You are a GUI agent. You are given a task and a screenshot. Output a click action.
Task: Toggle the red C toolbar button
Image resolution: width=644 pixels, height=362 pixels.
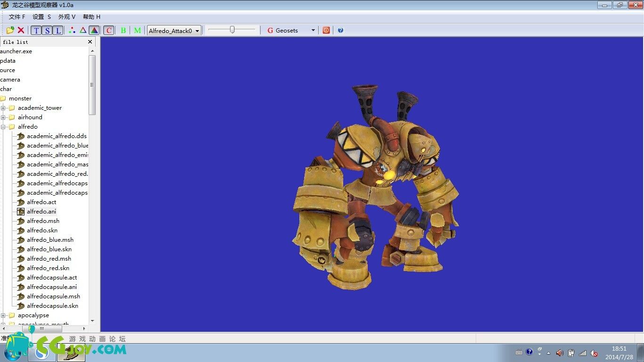click(x=109, y=31)
